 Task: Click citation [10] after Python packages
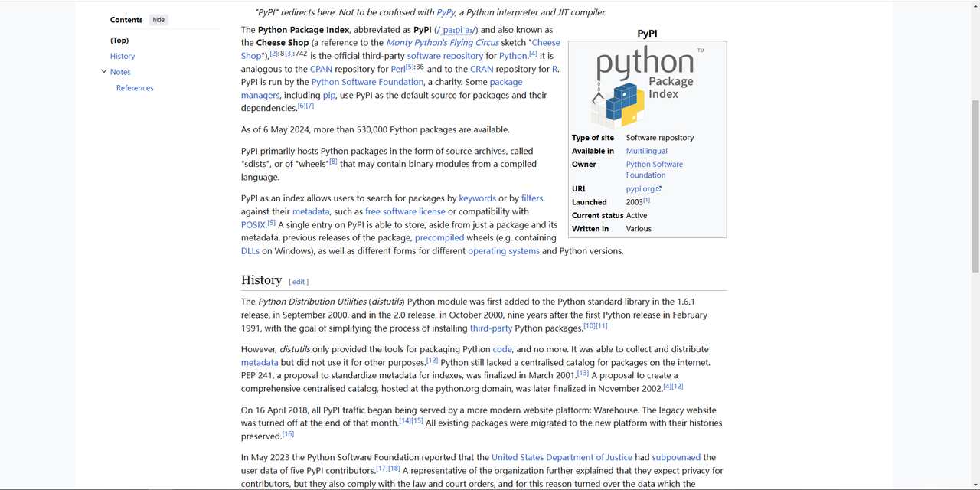(x=590, y=325)
